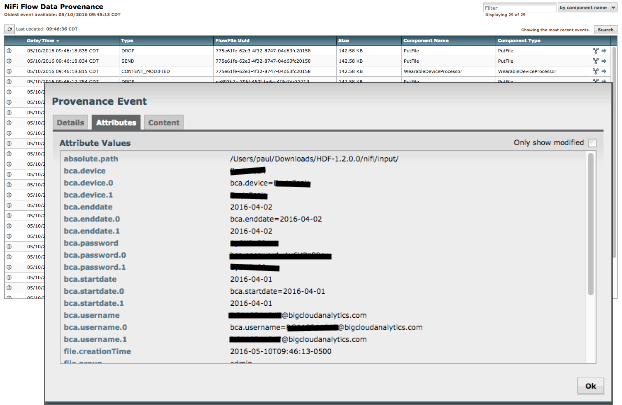Click the Attribute Values list scrollbar
This screenshot has height=405, width=622.
591,224
